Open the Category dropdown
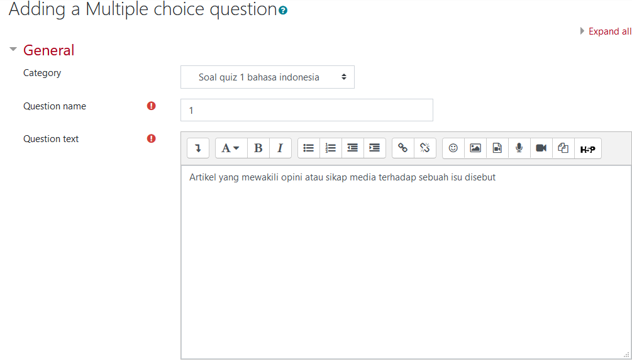The image size is (632, 364). pos(267,77)
